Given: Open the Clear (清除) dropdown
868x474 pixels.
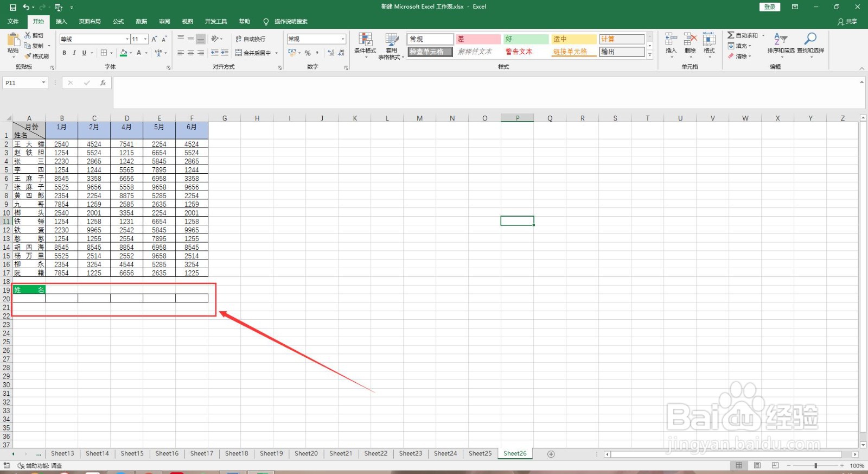Looking at the screenshot, I should pos(739,56).
